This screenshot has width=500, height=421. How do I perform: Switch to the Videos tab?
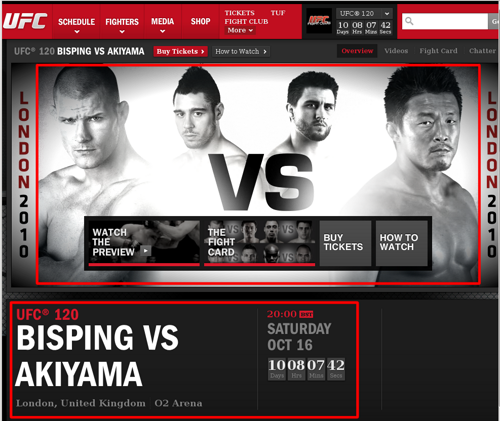coord(396,51)
